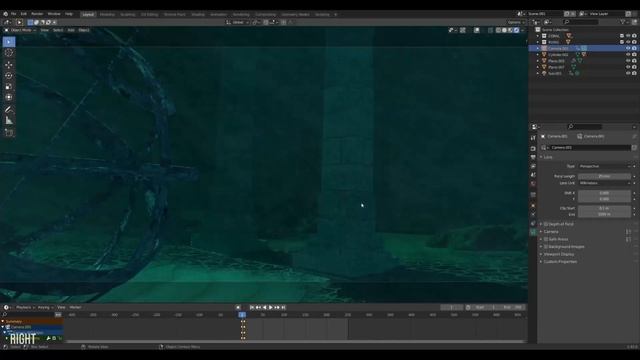Select the Annotate tool
Image resolution: width=640 pixels, height=360 pixels.
tap(9, 109)
